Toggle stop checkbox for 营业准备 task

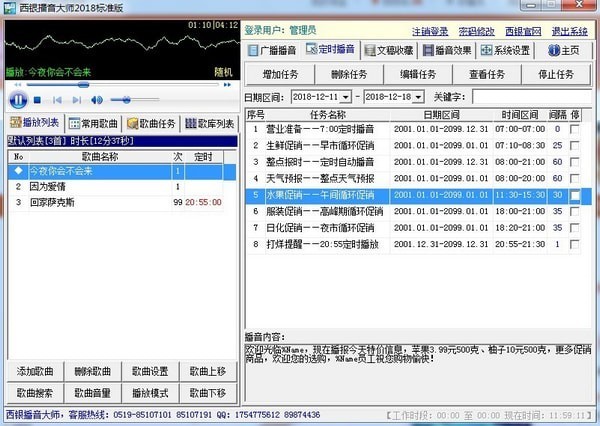(574, 129)
